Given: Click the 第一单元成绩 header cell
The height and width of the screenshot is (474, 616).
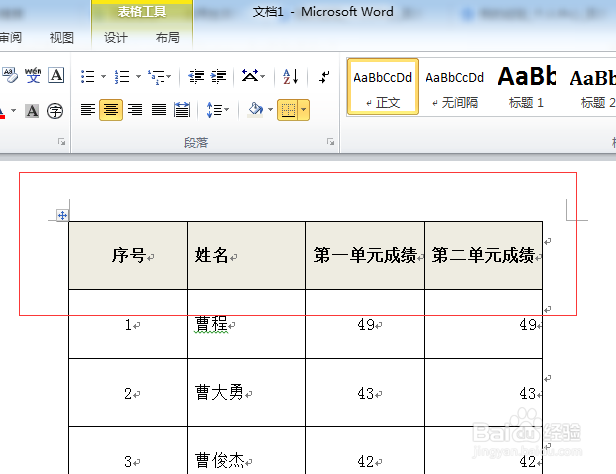Looking at the screenshot, I should click(365, 255).
